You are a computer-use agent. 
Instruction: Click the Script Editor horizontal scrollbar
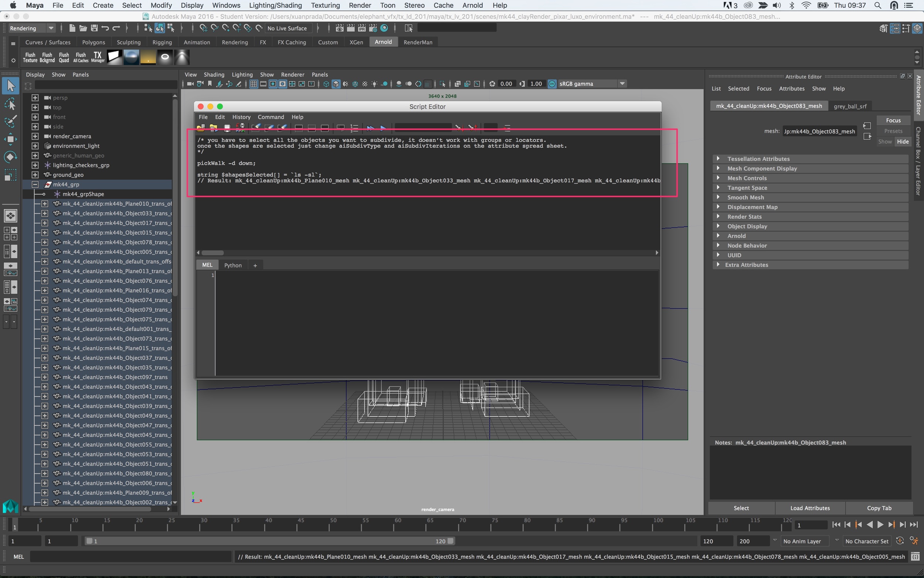[213, 253]
